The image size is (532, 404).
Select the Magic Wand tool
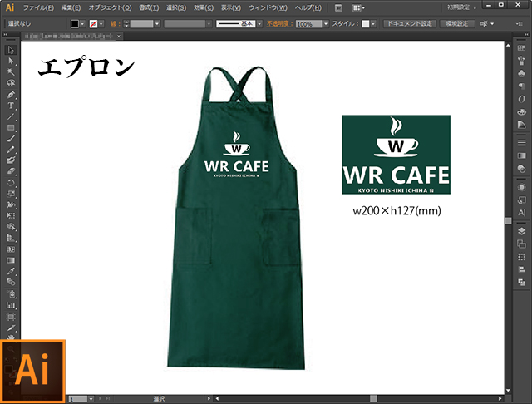11,72
